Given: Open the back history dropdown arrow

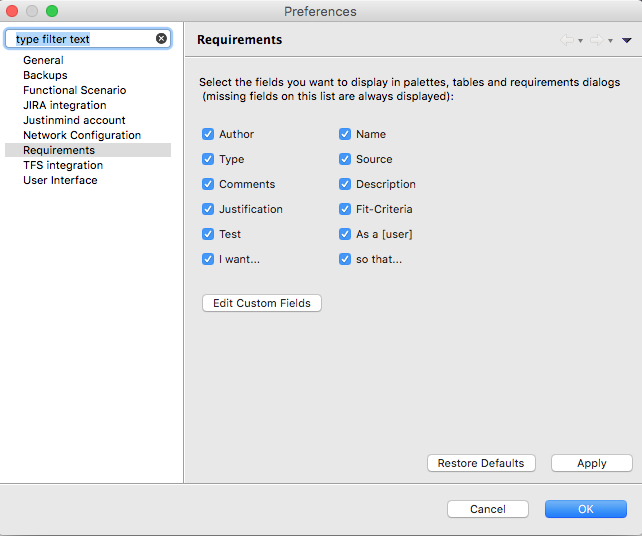Looking at the screenshot, I should coord(580,41).
